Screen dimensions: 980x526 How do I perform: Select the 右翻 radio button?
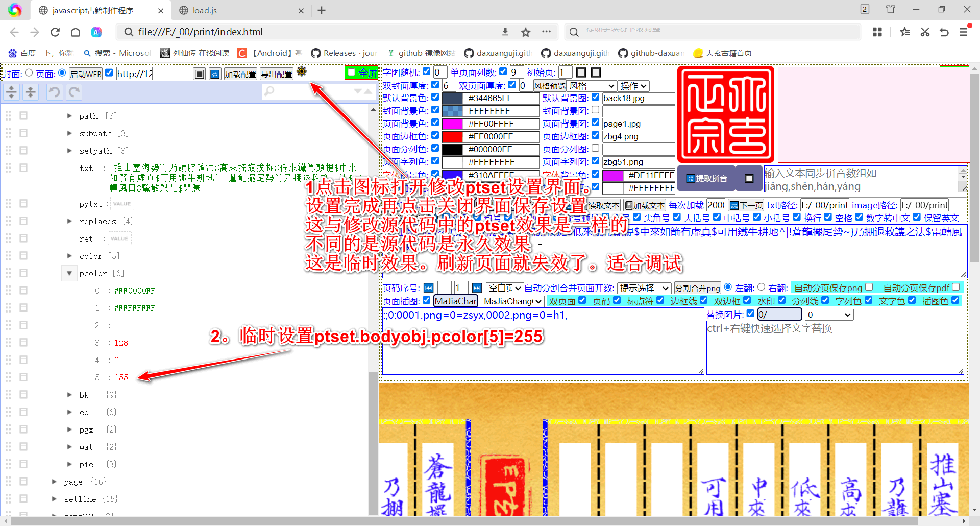click(762, 287)
